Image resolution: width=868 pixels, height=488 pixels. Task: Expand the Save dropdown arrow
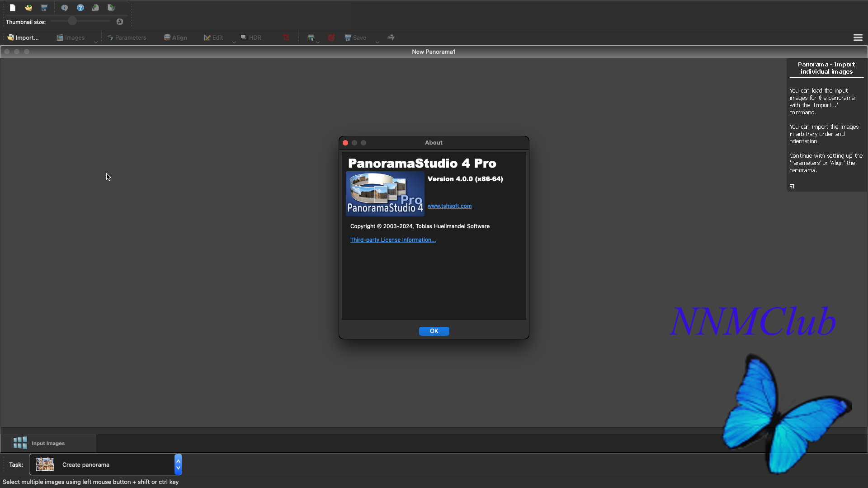pyautogui.click(x=377, y=42)
